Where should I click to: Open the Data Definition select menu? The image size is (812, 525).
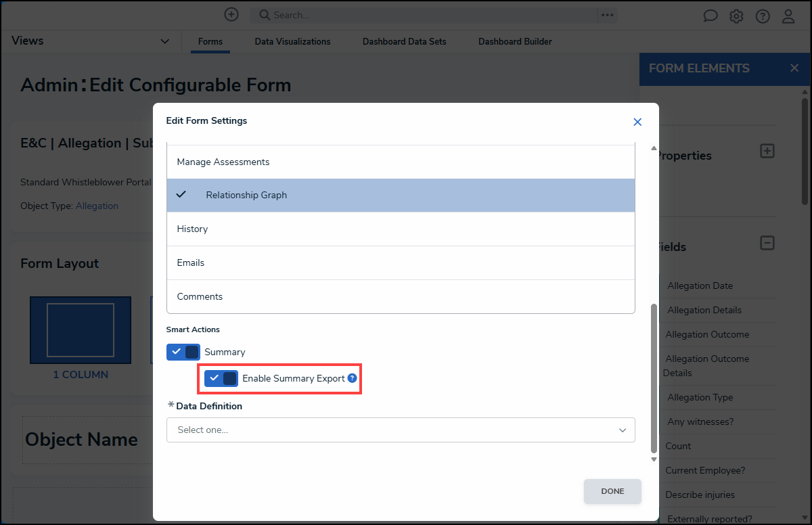coord(401,430)
